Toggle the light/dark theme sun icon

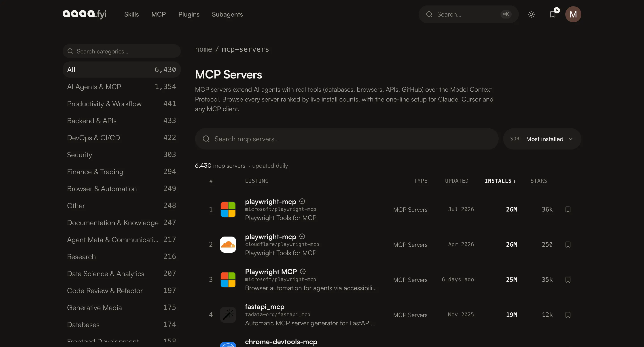coord(531,14)
